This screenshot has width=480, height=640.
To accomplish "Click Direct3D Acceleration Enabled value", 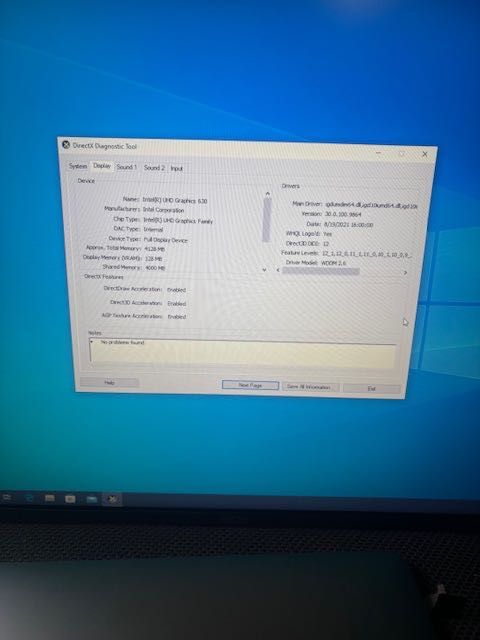I will [x=176, y=304].
